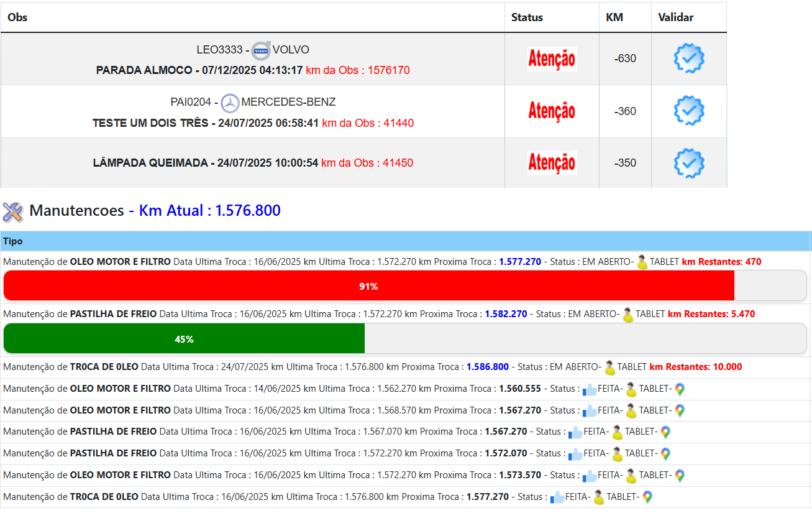Viewport: 812px width, 513px height.
Task: Click the validate badge for PARADA ALMOCO row
Action: pyautogui.click(x=689, y=59)
